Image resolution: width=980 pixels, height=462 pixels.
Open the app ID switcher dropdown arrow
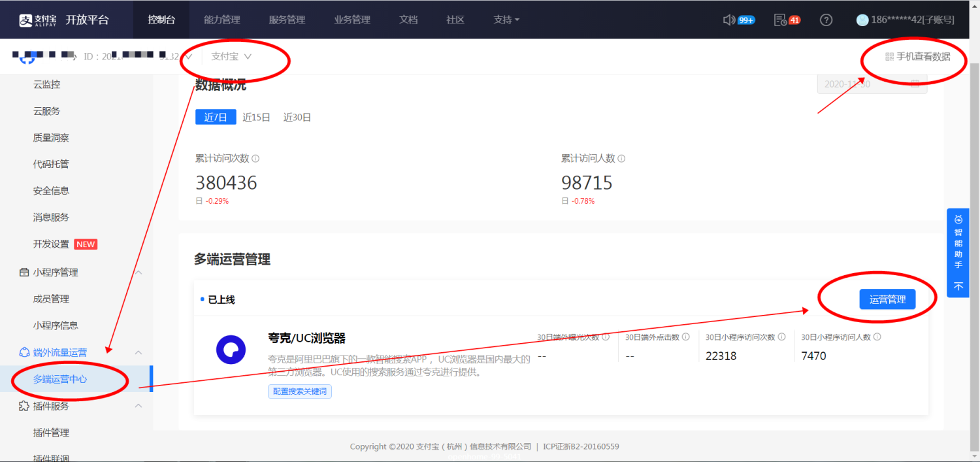pyautogui.click(x=189, y=56)
